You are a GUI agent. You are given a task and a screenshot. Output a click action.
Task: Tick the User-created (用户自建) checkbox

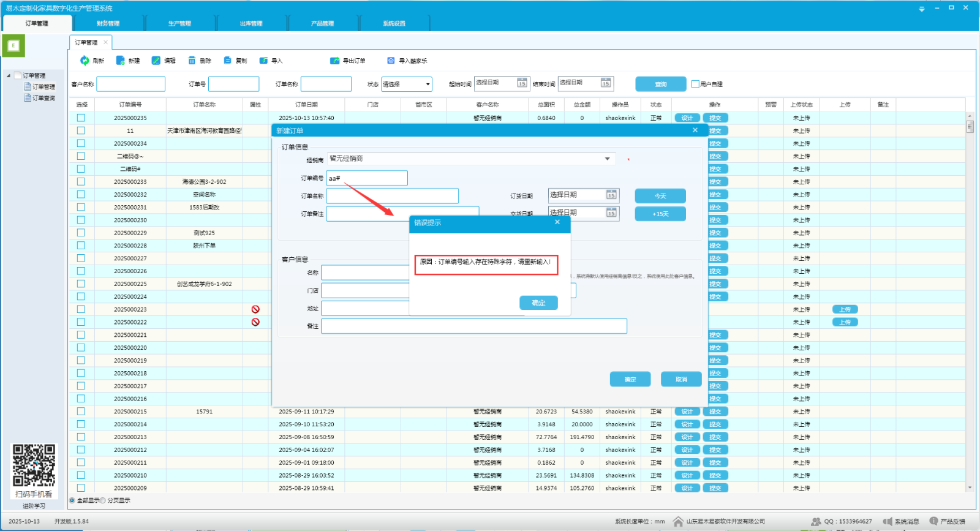695,84
